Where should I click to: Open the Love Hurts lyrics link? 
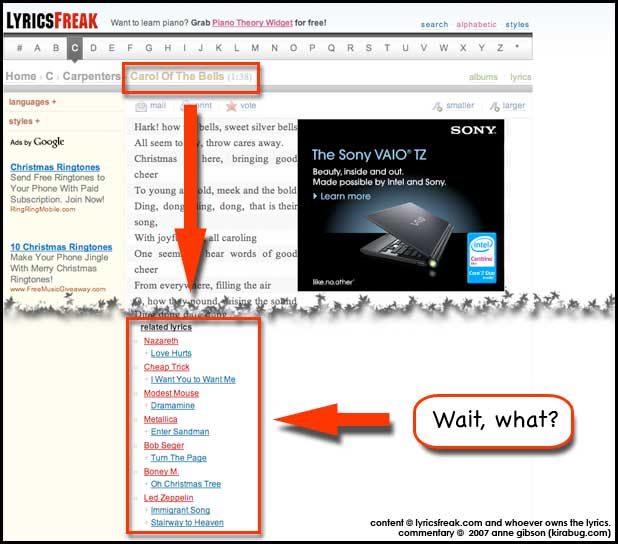point(171,353)
